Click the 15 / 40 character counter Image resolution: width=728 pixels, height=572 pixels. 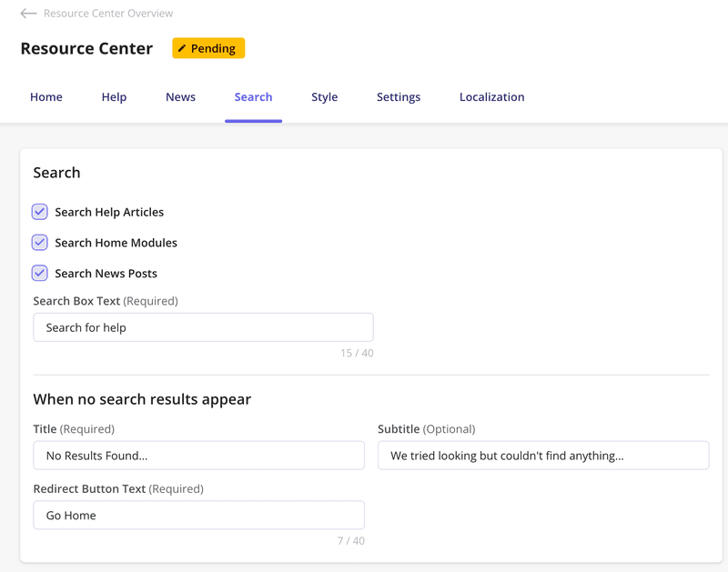[359, 353]
